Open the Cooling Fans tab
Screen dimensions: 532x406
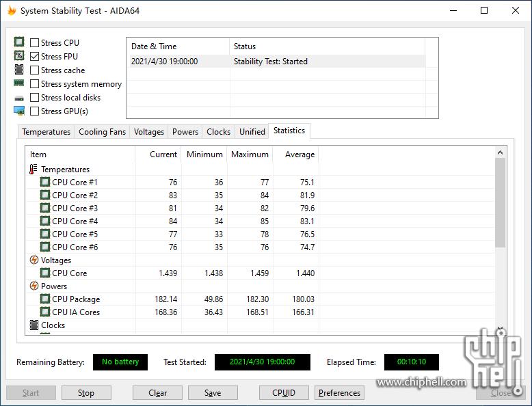[102, 132]
